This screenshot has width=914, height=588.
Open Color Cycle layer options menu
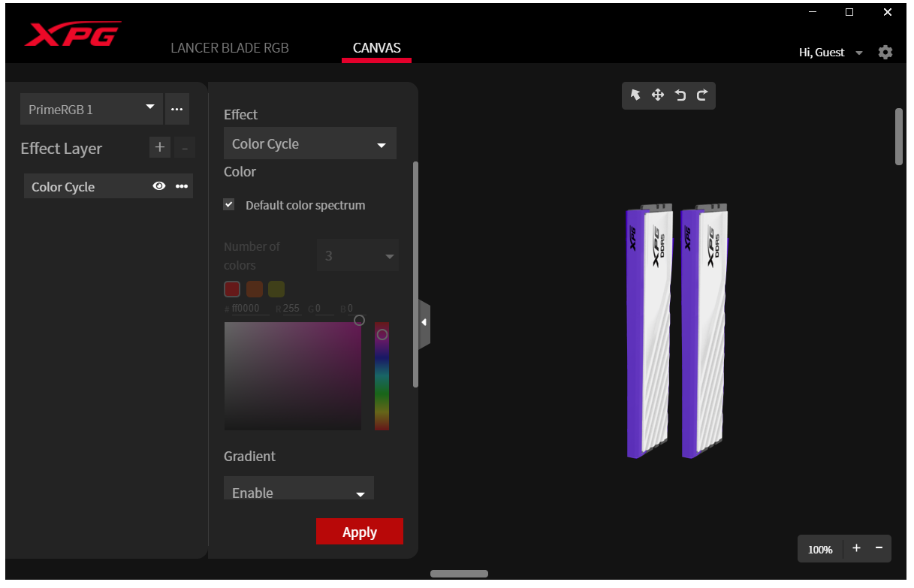point(182,187)
